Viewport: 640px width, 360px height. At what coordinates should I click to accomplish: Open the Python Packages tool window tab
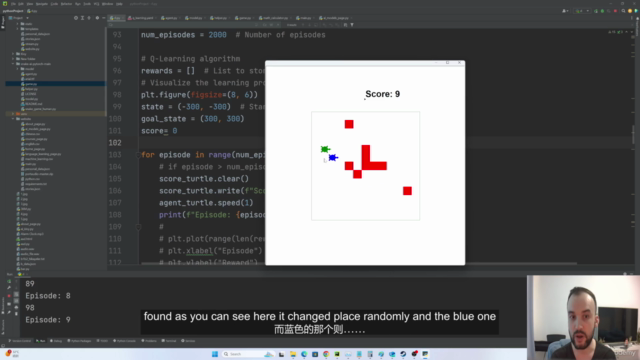[x=79, y=341]
